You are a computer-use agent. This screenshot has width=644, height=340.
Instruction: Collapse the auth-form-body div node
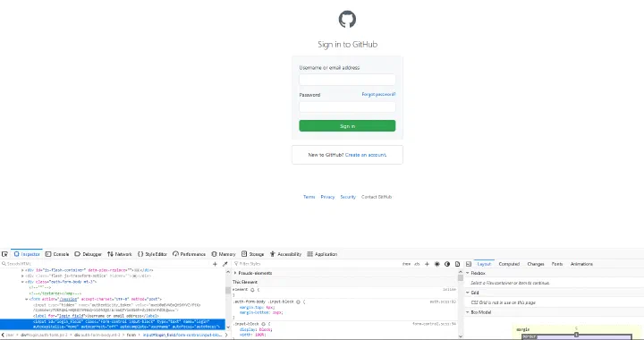tap(22, 282)
